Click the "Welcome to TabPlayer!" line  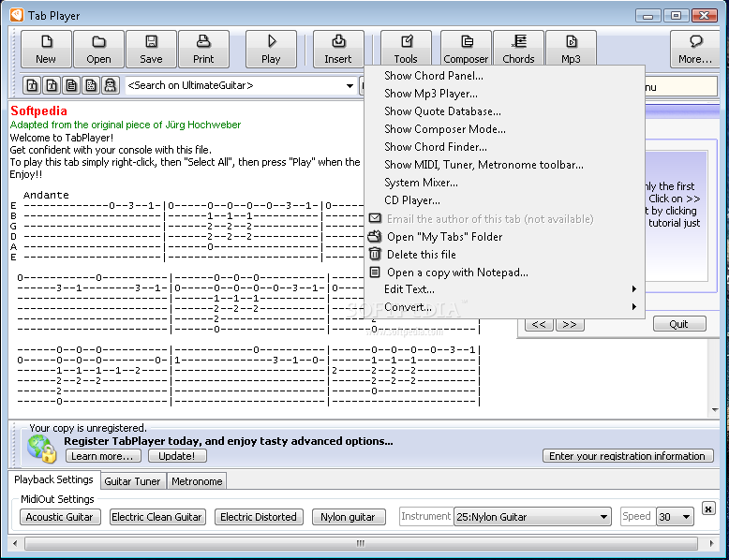point(61,138)
